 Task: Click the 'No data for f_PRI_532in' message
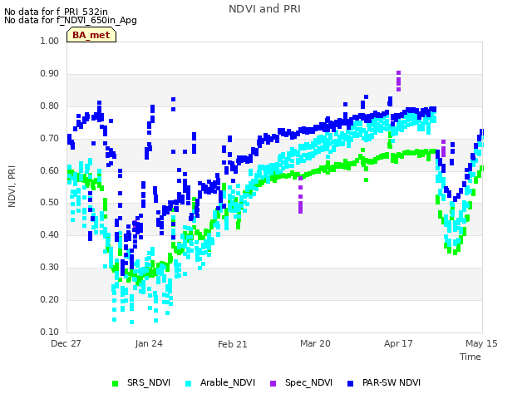56,12
